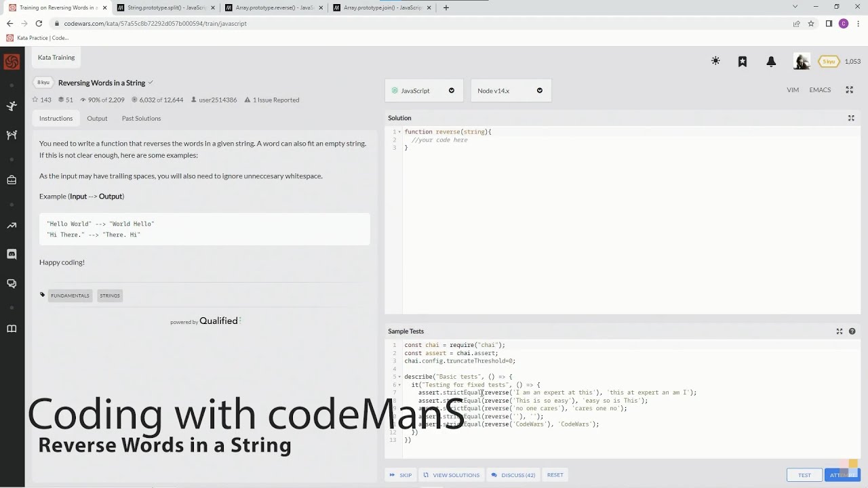Screen dimensions: 868x488
Task: Open the leaderboard trend arrow sidebar icon
Action: point(12,226)
